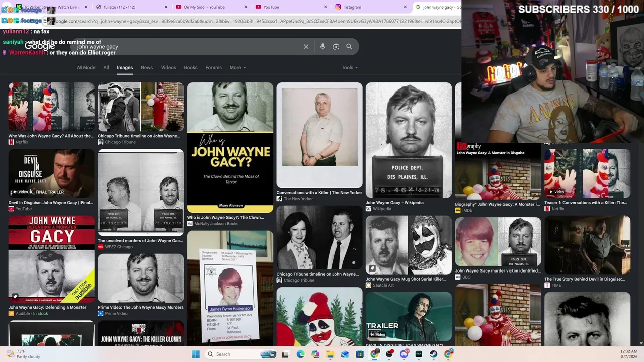Open the Tools dropdown
Screen dimensions: 644x362
tap(349, 68)
